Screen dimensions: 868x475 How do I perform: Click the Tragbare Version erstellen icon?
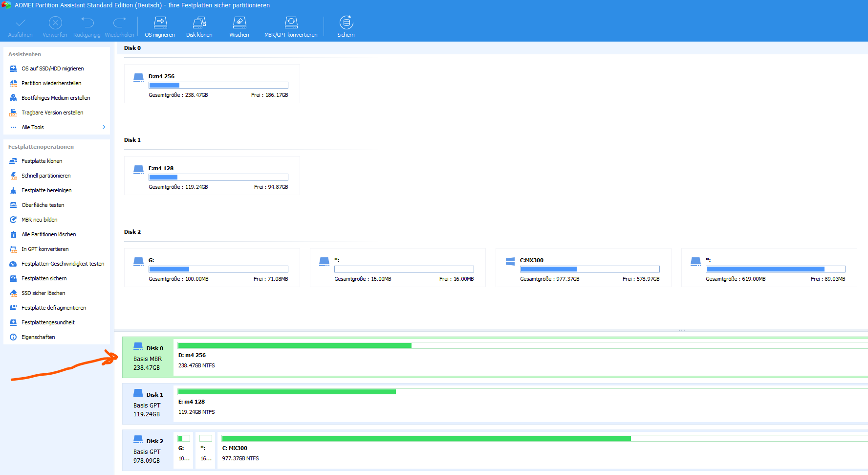tap(13, 113)
